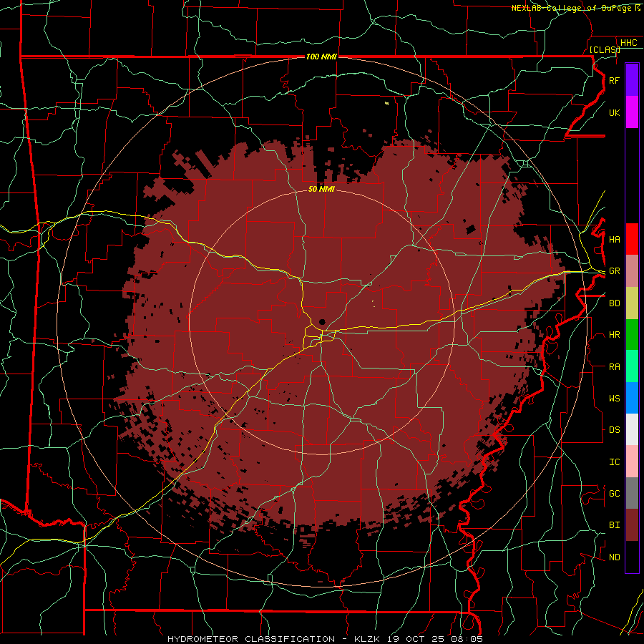
Task: Click the [CLAS] legend header
Action: (605, 49)
